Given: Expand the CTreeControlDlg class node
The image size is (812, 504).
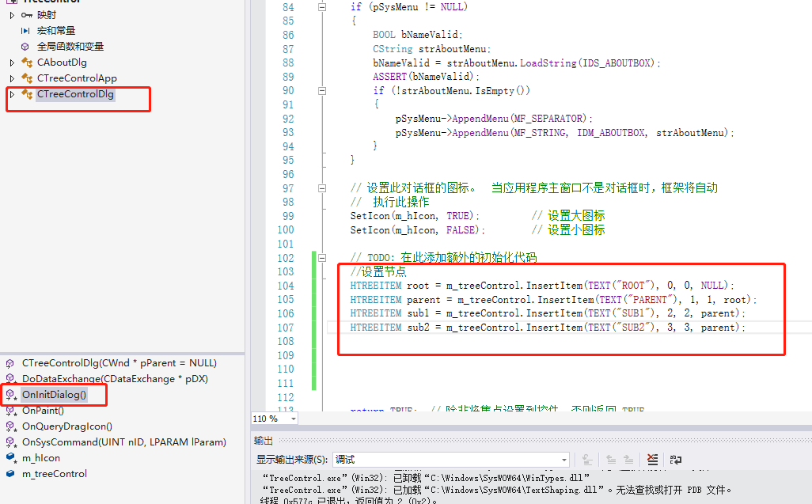Looking at the screenshot, I should (x=12, y=94).
